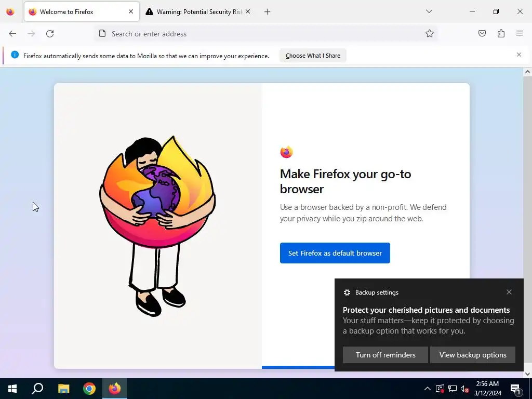Click the page scrollbar up arrow
Image resolution: width=532 pixels, height=399 pixels.
527,72
